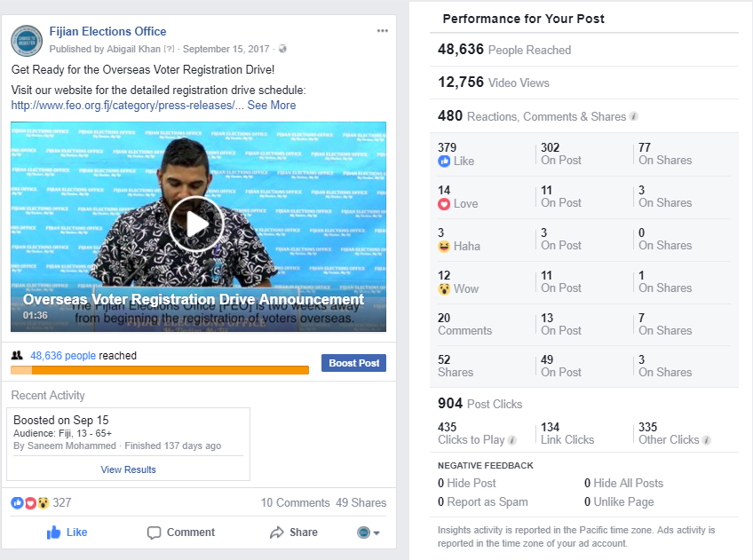Click the Like thumbs-up reaction icon in Performance panel
The image size is (753, 560).
click(444, 162)
